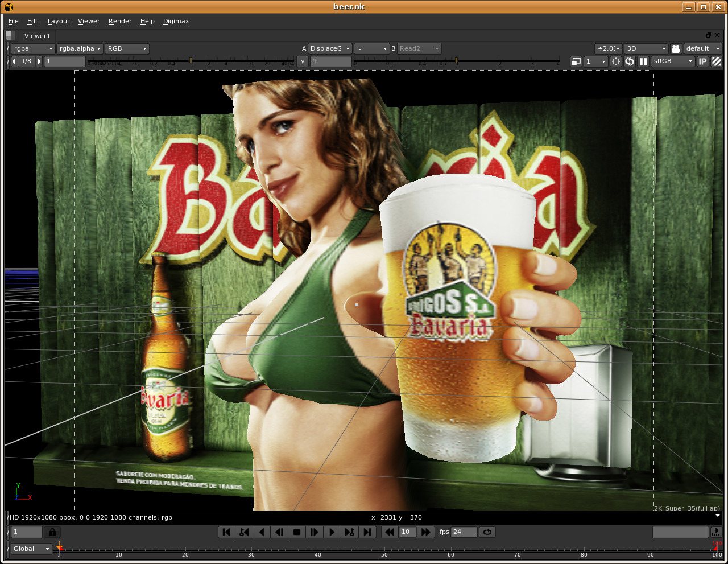Jump to the previous keyframe

[x=244, y=532]
